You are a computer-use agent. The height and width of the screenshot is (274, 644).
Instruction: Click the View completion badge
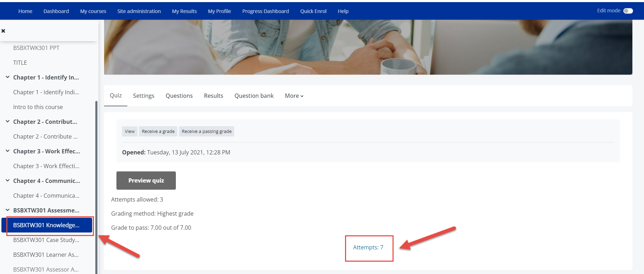[130, 132]
